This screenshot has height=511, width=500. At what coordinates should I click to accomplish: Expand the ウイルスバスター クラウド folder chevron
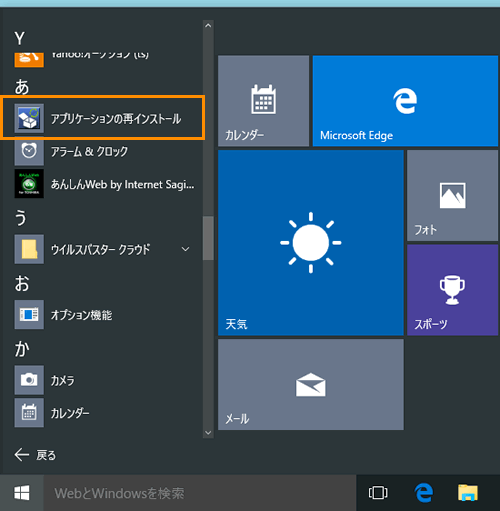click(185, 249)
